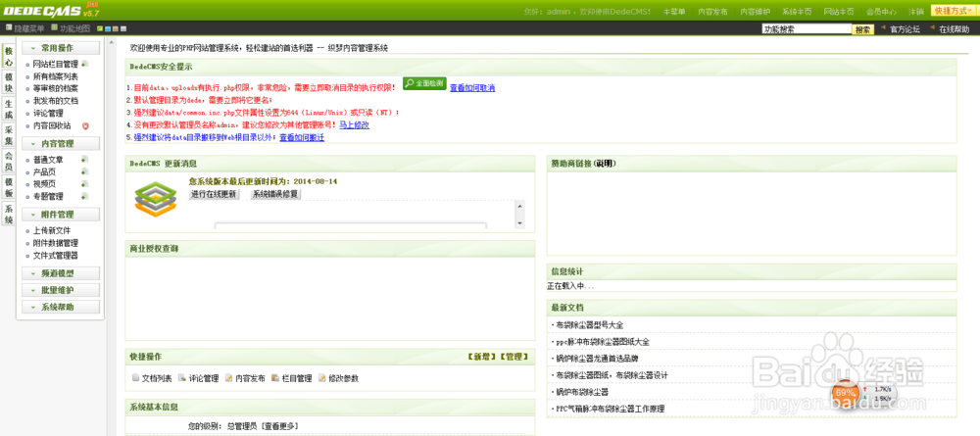Open the 布袋除尘器型号大全 document
The height and width of the screenshot is (436, 980).
(x=589, y=325)
